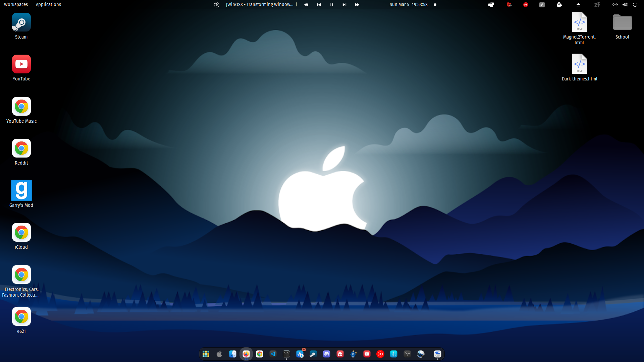Toggle the sleep Zz indicator in panel
This screenshot has width=644, height=362.
(597, 5)
